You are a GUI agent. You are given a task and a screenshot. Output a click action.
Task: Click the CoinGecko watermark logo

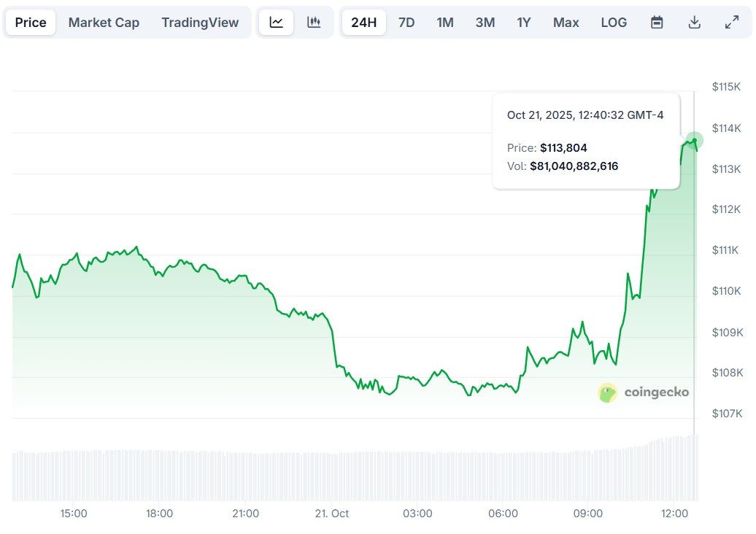point(643,393)
